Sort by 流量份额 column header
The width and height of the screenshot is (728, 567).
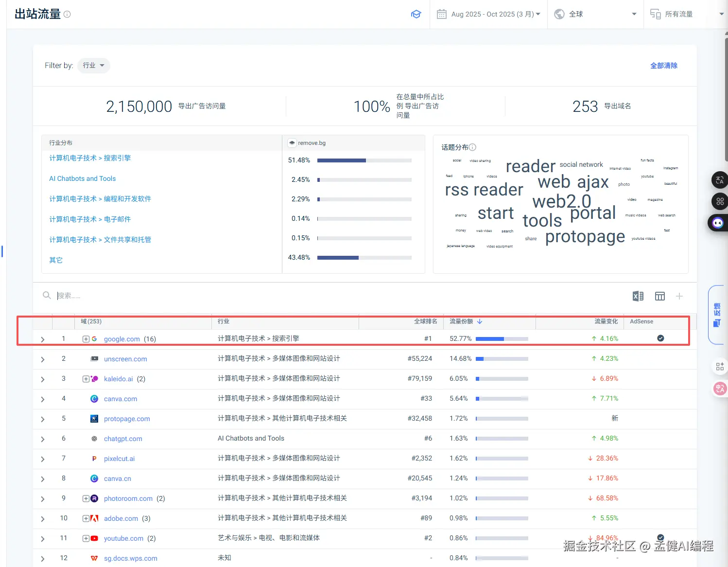point(466,321)
